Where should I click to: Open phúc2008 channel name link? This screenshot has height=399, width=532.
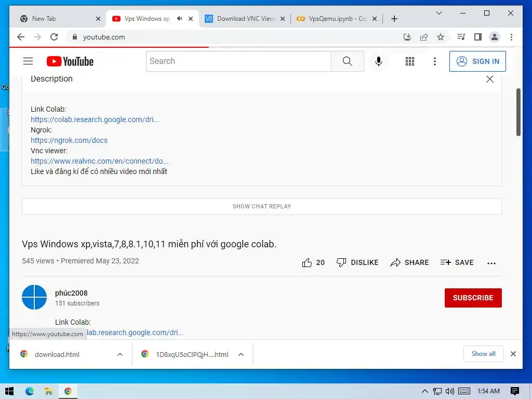tap(71, 293)
